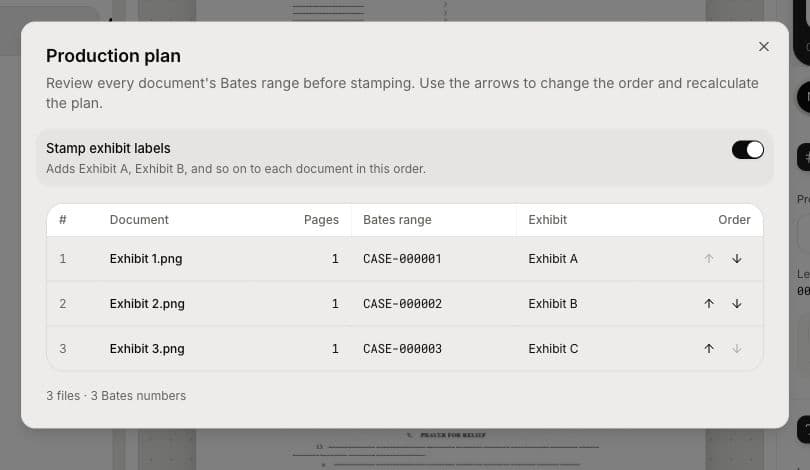Click the '3 files · 3 Bates numbers' summary
Screen dimensions: 810x470
pos(116,396)
